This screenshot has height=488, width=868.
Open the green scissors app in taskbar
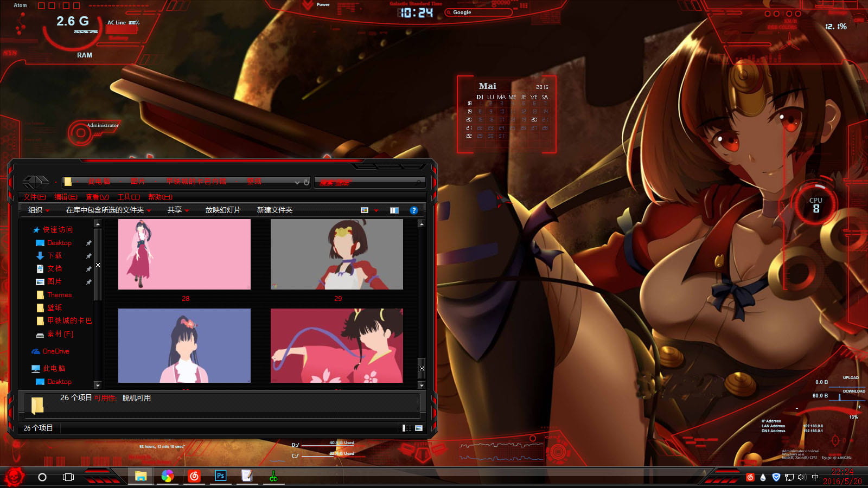click(273, 476)
